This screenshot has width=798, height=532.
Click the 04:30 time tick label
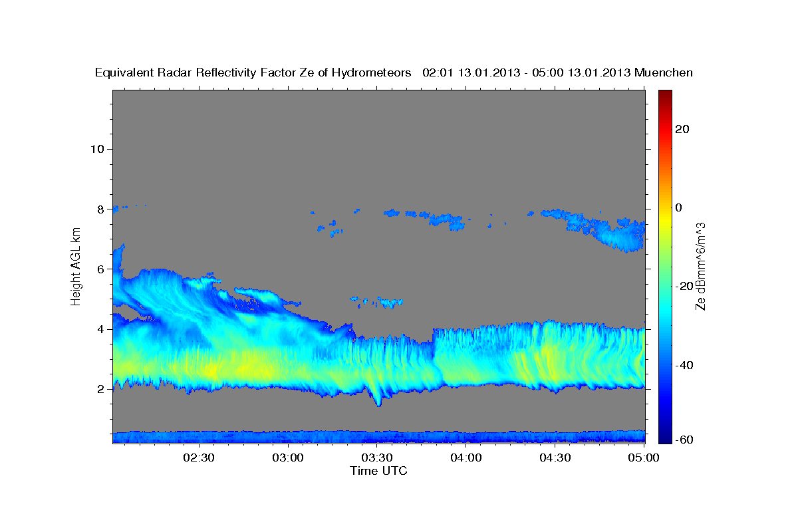[x=555, y=458]
